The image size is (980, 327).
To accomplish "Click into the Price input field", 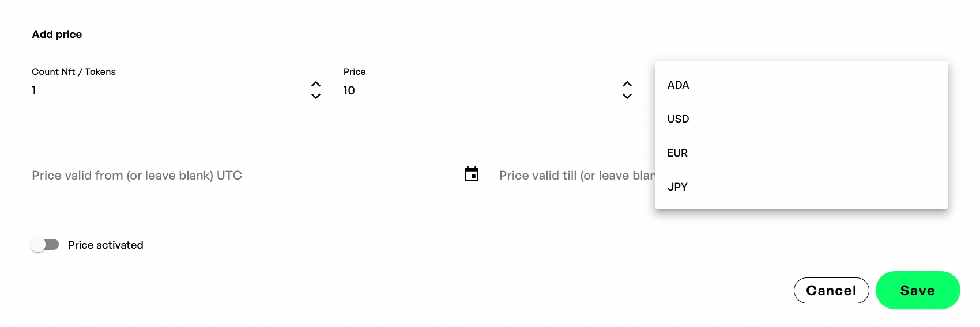I will point(478,90).
